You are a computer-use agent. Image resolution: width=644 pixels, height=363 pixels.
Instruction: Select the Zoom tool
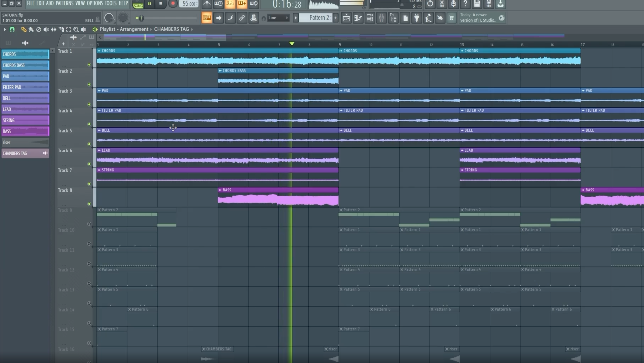[x=76, y=30]
